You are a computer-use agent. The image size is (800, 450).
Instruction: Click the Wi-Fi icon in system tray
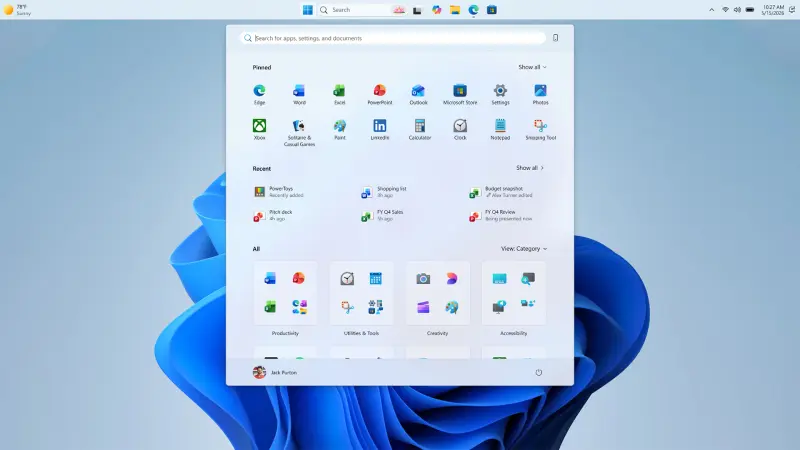[725, 10]
